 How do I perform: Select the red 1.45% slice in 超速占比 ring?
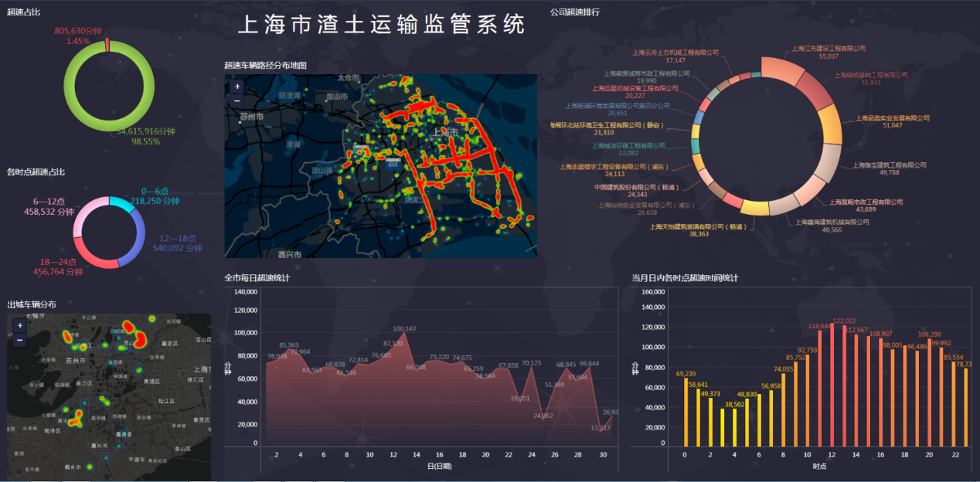[107, 44]
